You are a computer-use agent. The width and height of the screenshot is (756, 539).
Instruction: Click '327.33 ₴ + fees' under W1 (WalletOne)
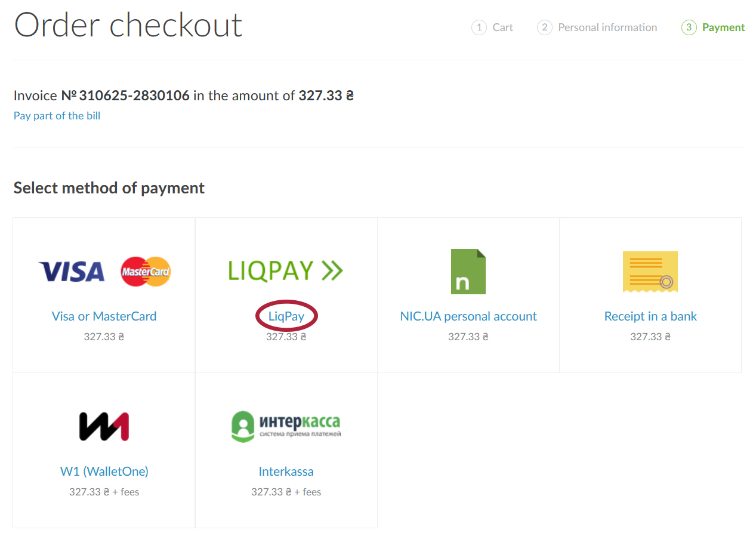point(104,492)
